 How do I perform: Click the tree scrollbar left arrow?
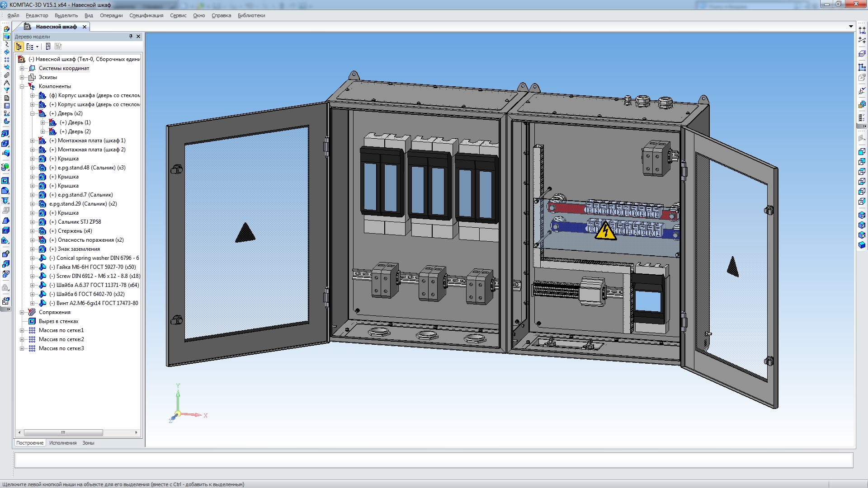tap(19, 432)
